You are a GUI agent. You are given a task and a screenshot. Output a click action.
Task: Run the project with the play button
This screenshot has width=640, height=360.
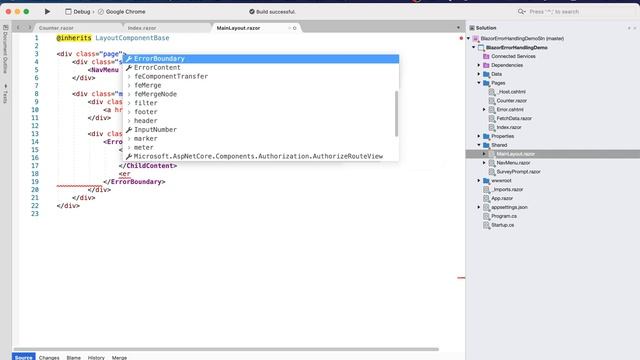pos(47,11)
